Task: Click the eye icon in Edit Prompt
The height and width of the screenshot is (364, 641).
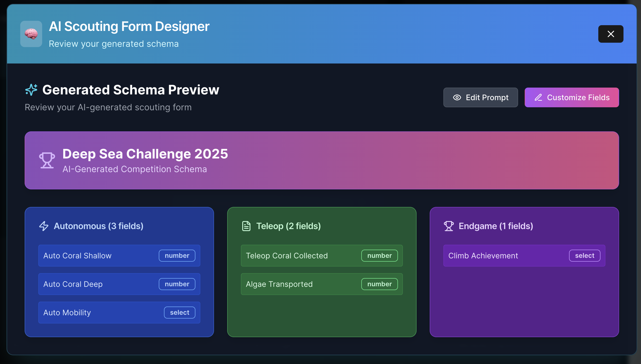Action: (457, 97)
